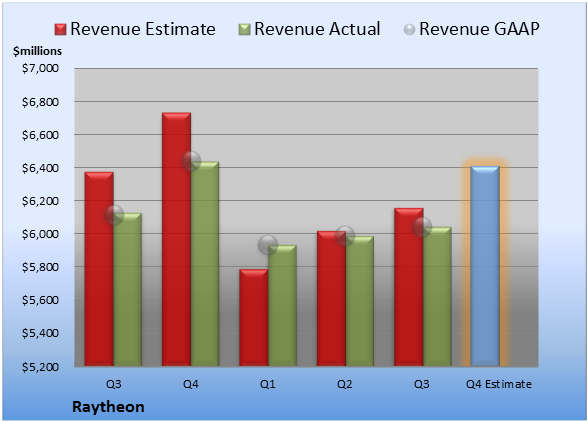
Task: Click the '$6,400' axis value
Action: coord(40,168)
